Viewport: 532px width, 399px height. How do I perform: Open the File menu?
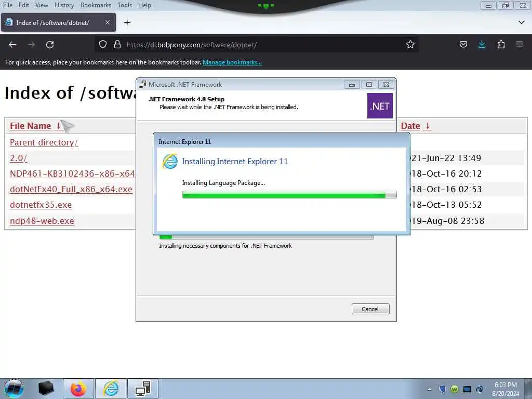[7, 5]
